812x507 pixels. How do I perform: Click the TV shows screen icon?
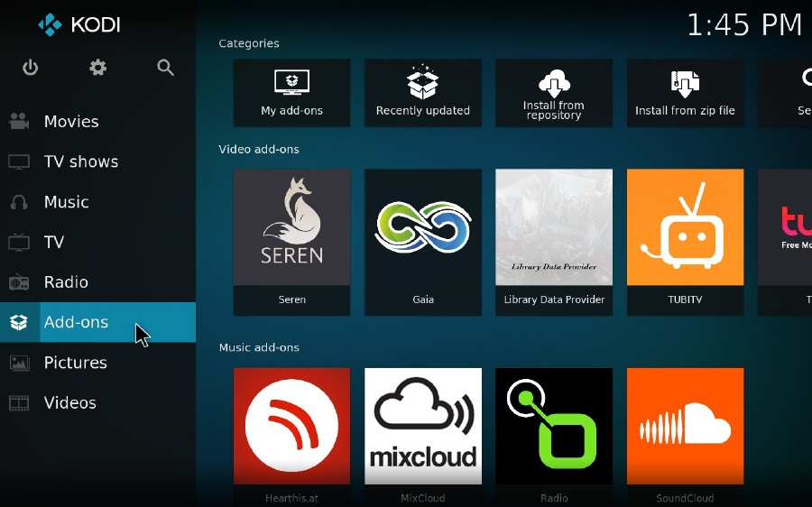click(19, 161)
